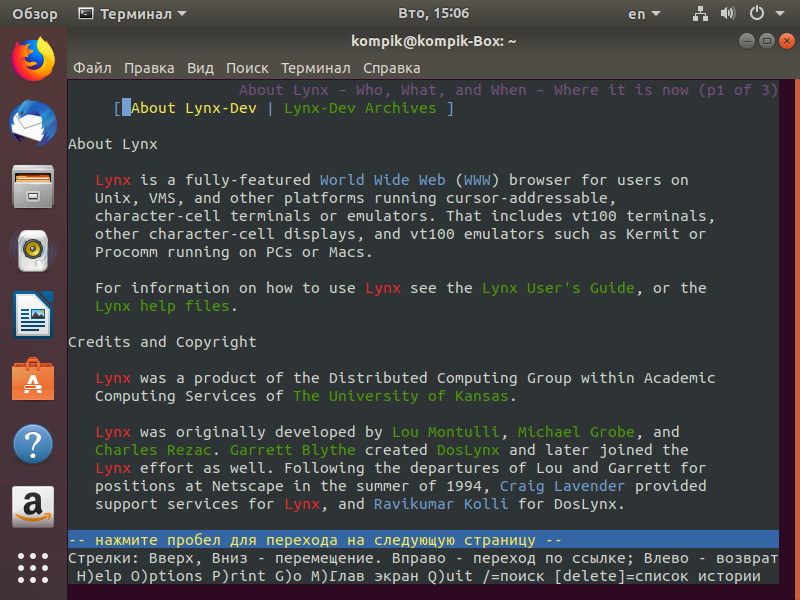Click the About Lynx heading
The height and width of the screenshot is (600, 800).
click(113, 144)
